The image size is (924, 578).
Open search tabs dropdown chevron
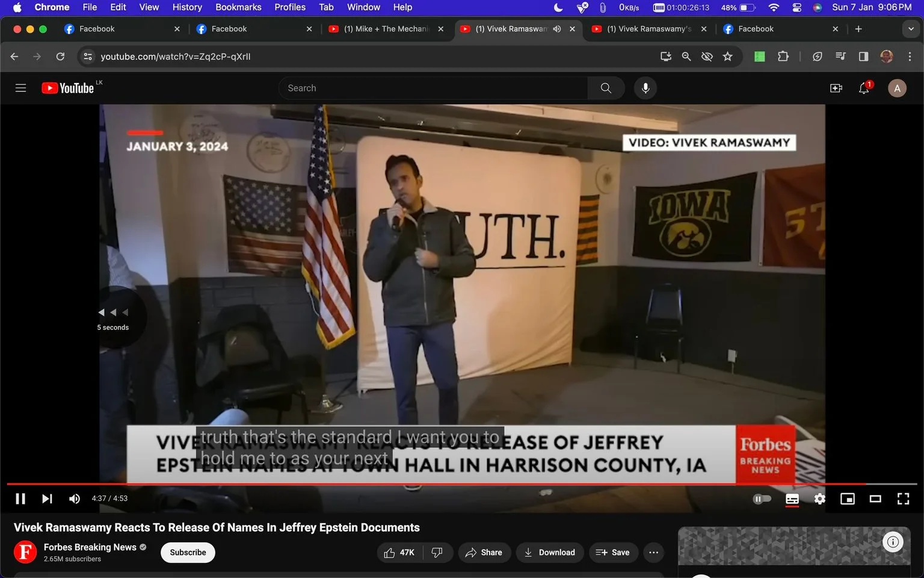911,29
